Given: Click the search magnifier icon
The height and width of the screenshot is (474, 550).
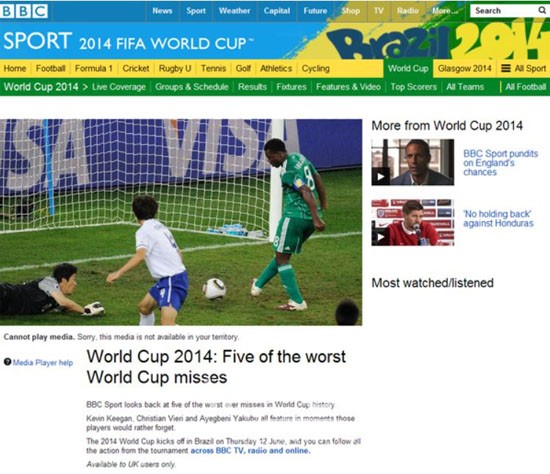Looking at the screenshot, I should coord(542,11).
